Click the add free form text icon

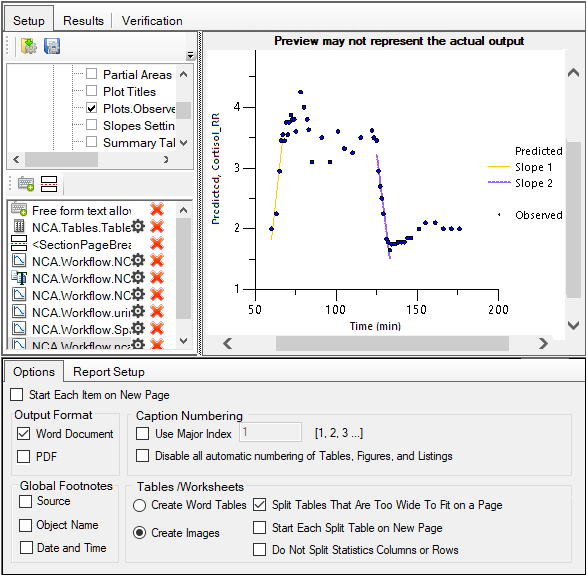click(26, 183)
